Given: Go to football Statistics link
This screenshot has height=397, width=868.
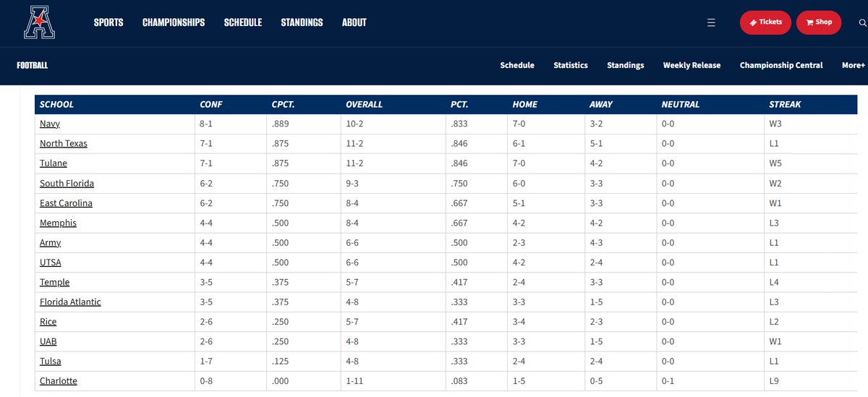Looking at the screenshot, I should [x=571, y=65].
